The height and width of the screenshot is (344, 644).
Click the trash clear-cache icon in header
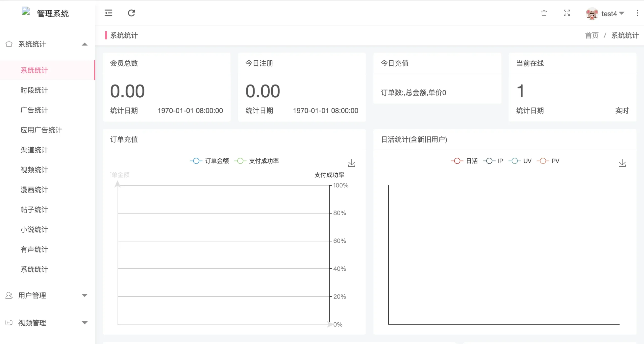(x=544, y=13)
